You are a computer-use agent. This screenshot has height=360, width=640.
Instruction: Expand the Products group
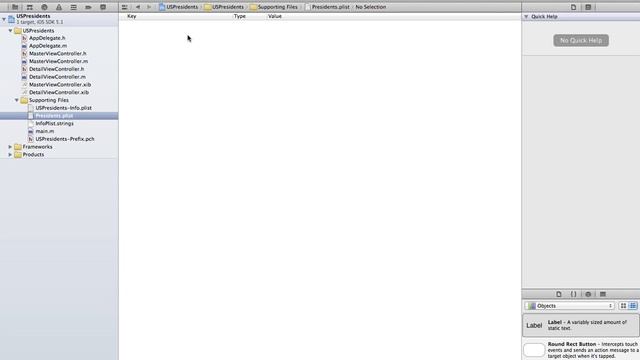tap(10, 154)
